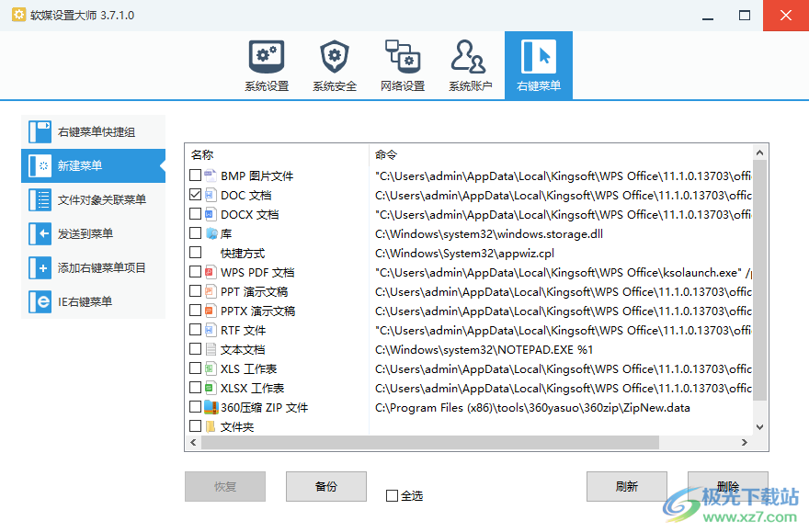
Task: Click the WPS PDF 文档 file icon
Action: point(211,272)
